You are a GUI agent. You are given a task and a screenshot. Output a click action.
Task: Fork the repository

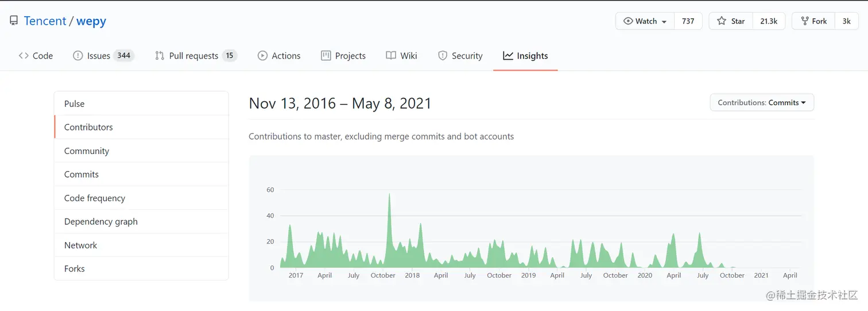point(813,21)
